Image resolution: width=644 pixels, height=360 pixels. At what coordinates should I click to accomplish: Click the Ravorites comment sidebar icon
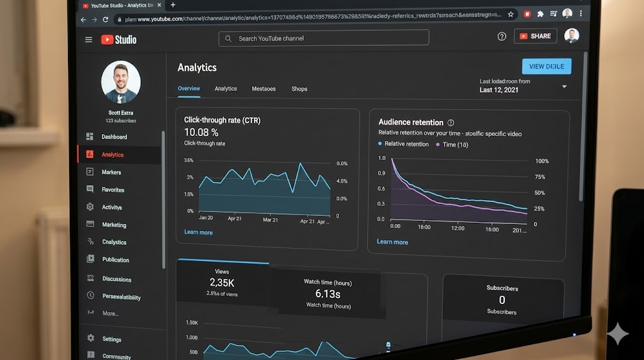tap(90, 189)
